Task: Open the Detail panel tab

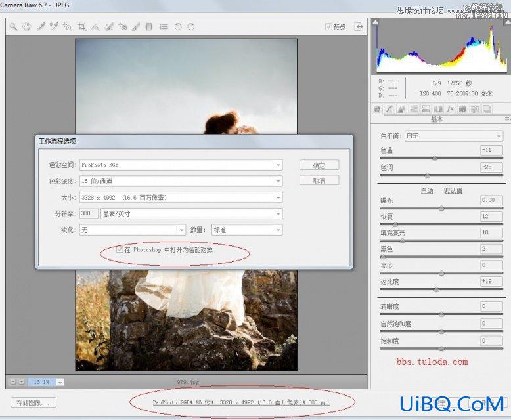Action: click(x=401, y=109)
